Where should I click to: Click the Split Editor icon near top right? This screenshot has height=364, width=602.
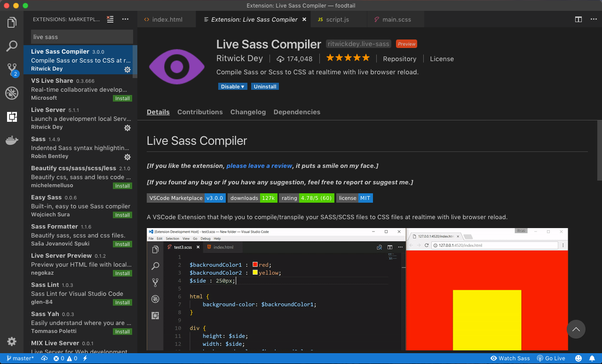(578, 19)
